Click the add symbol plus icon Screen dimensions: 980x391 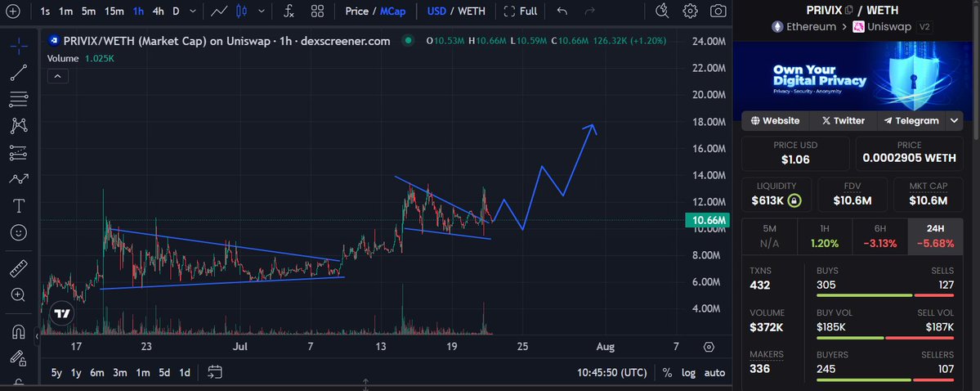point(12,11)
